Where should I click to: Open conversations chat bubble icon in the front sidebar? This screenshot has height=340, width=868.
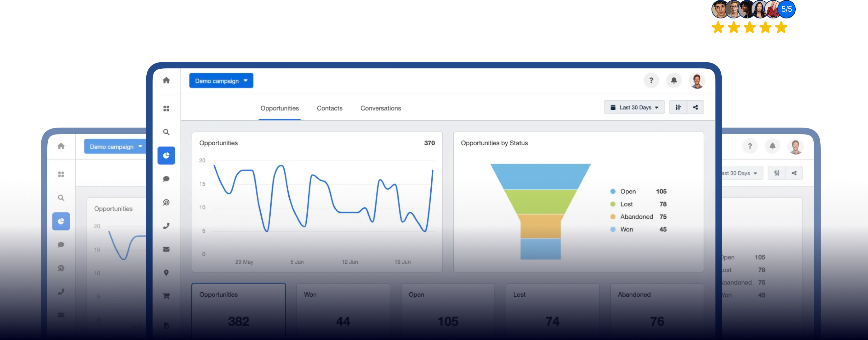(x=166, y=179)
